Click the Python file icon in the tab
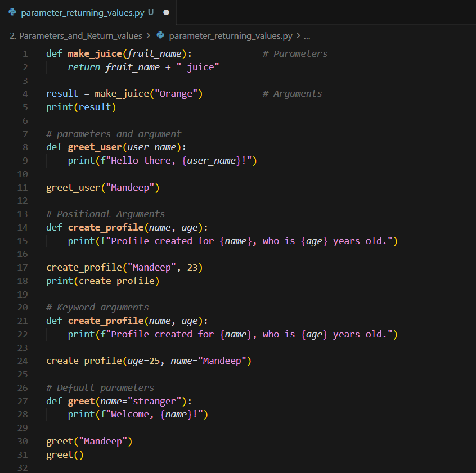The image size is (476, 473). [x=12, y=12]
